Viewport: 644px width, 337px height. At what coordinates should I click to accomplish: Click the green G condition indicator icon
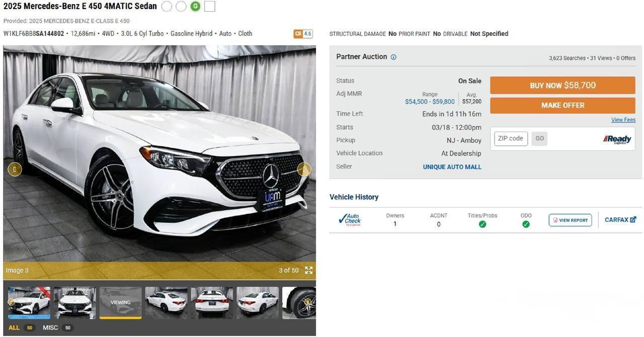coord(195,7)
